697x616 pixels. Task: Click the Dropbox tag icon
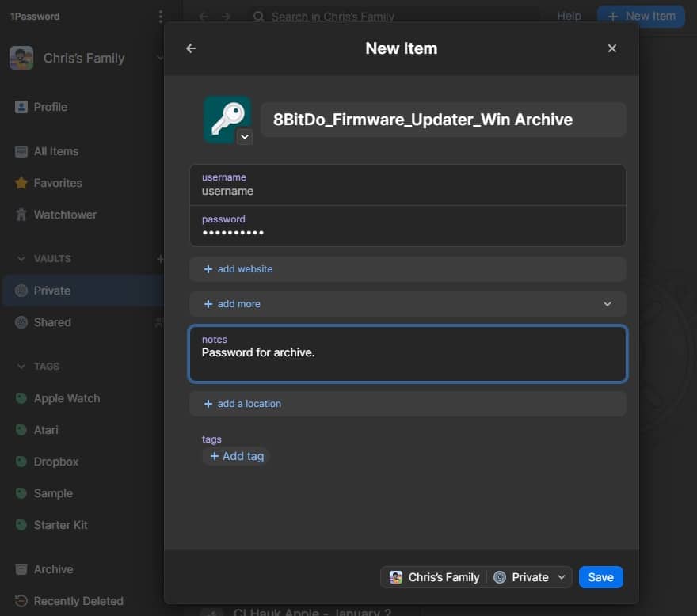[x=21, y=462]
